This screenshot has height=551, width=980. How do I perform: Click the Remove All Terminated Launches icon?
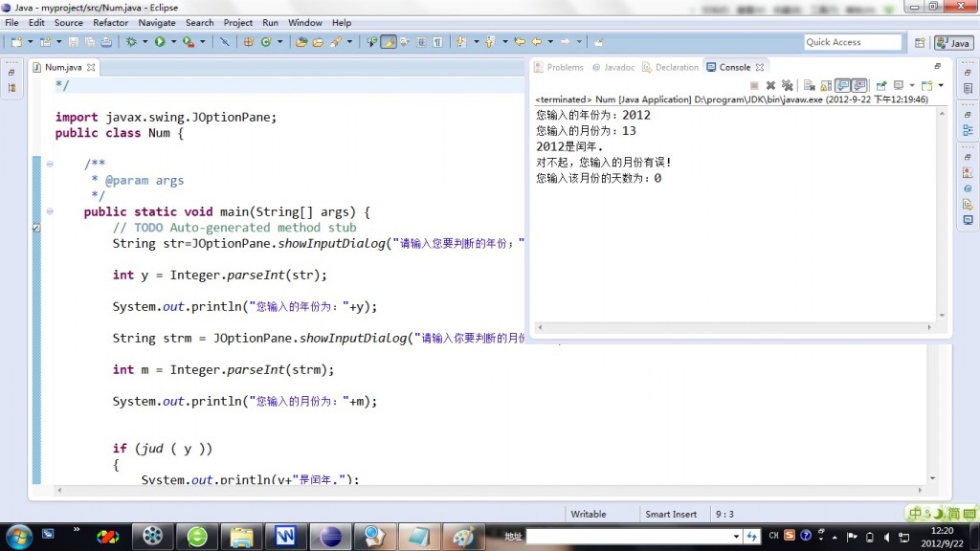point(788,85)
